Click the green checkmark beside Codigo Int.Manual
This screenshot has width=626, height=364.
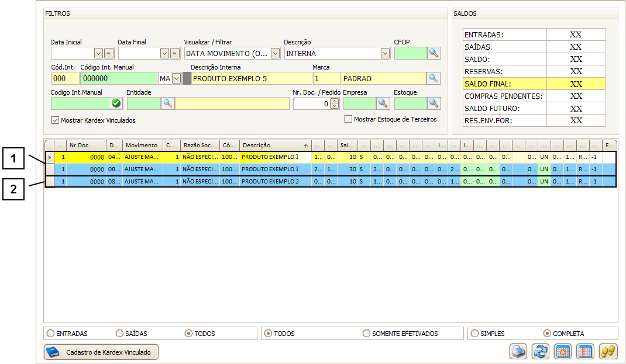tap(116, 103)
